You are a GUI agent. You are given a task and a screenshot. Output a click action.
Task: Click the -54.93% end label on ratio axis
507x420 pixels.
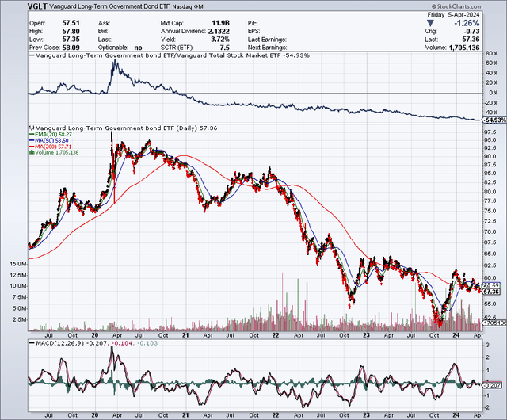494,120
